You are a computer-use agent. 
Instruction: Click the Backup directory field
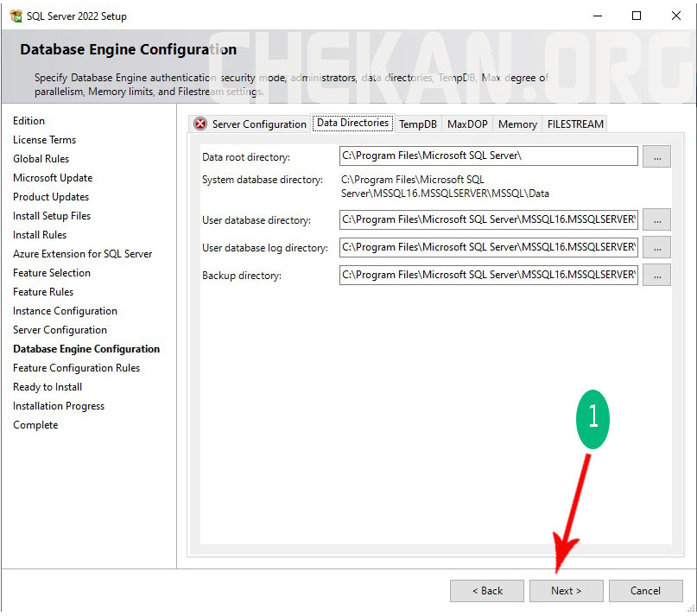point(489,275)
